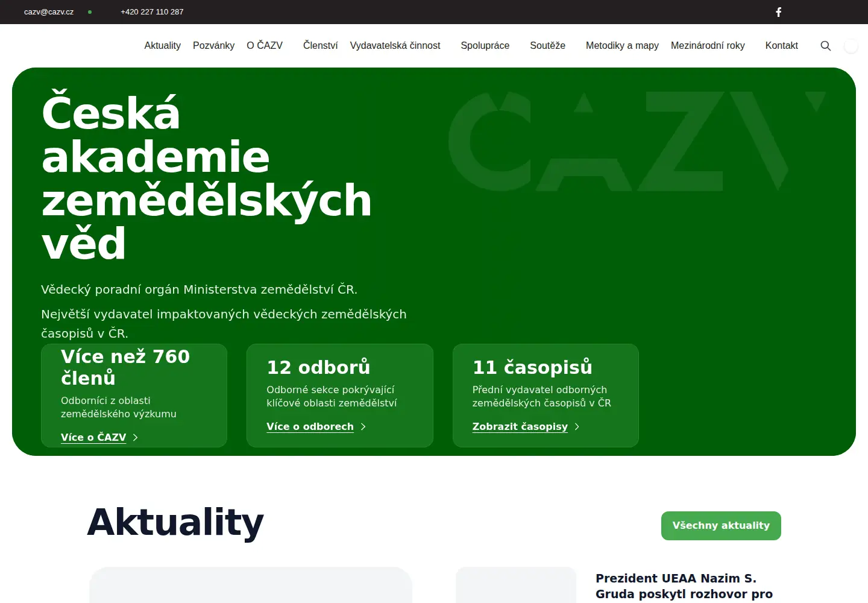Click the phone number +420 227 110 287
This screenshot has height=603, width=868.
(152, 12)
